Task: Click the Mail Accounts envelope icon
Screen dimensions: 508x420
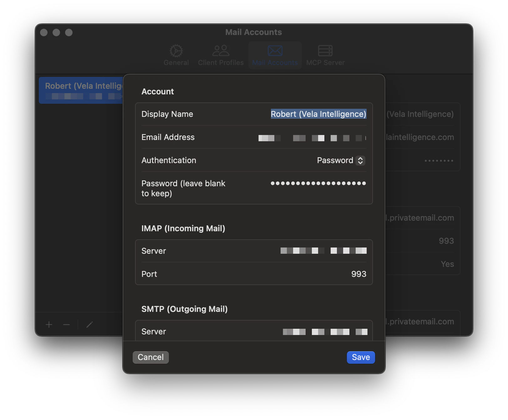Action: 275,51
